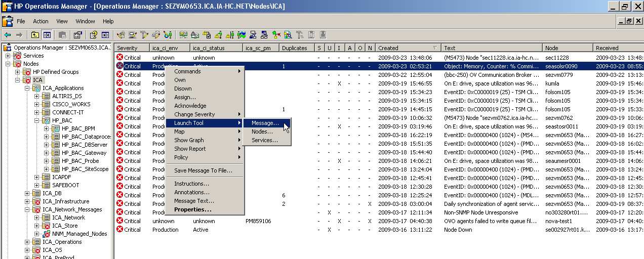The image size is (644, 259).
Task: Select Nodes... from the submenu
Action: pyautogui.click(x=267, y=132)
